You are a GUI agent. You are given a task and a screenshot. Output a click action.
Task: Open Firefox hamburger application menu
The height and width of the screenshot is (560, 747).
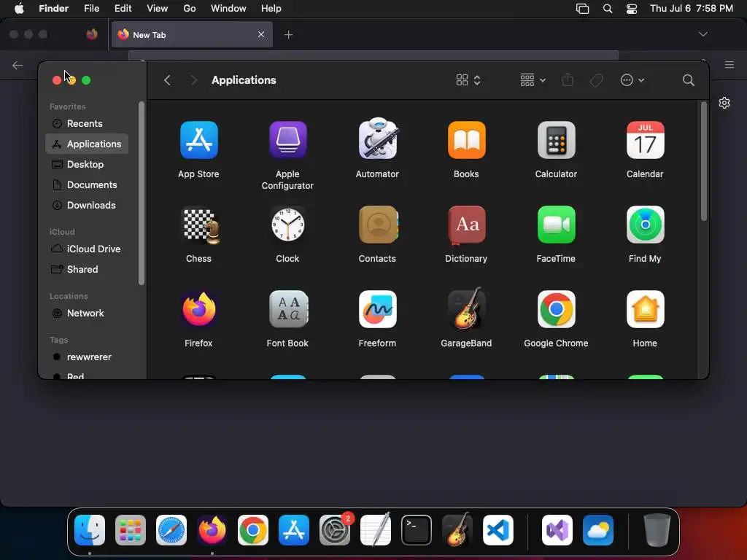(729, 65)
